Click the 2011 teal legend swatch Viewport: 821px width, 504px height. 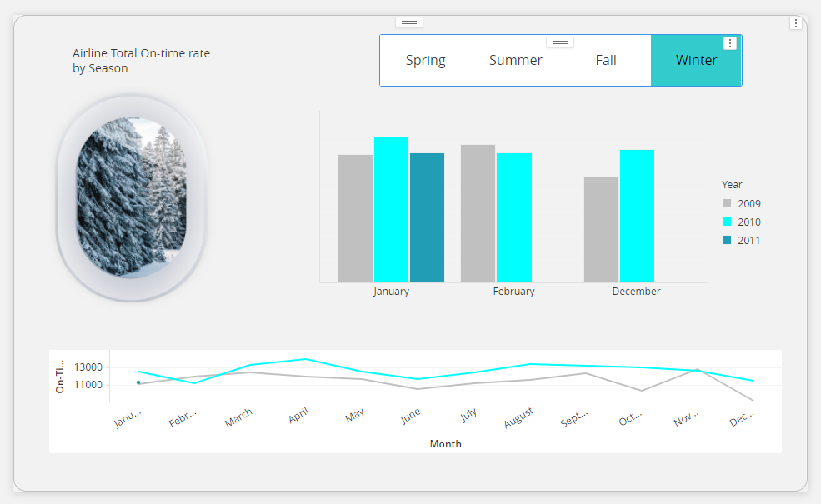[x=727, y=241]
